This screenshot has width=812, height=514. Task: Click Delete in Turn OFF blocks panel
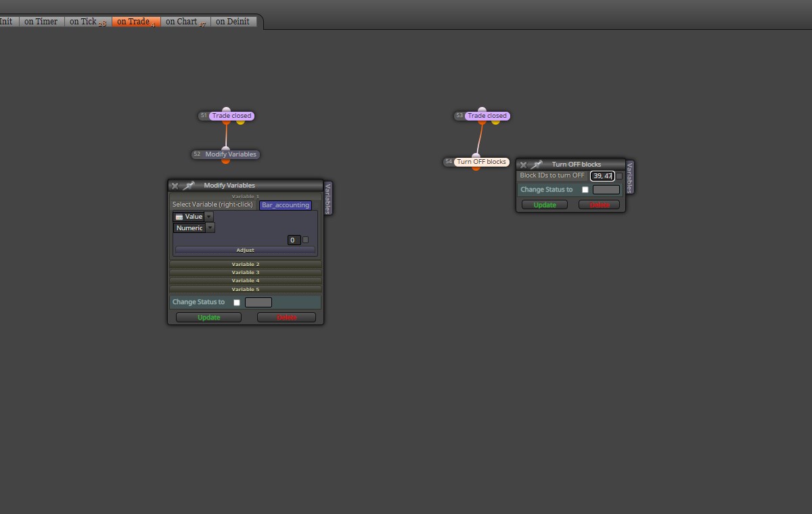[x=599, y=205]
